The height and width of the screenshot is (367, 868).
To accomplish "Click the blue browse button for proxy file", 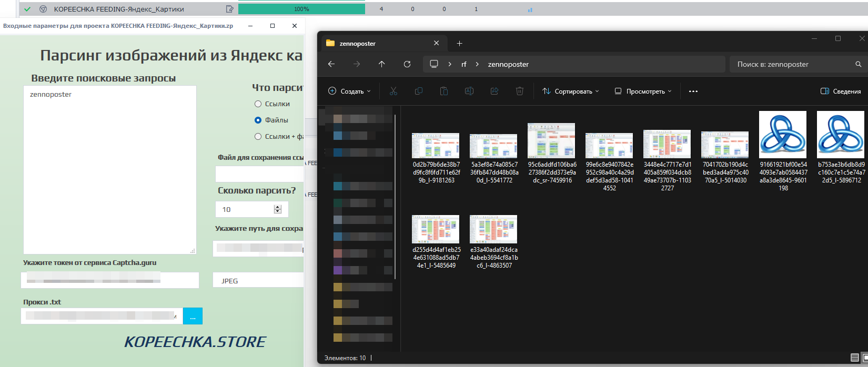I will 193,316.
